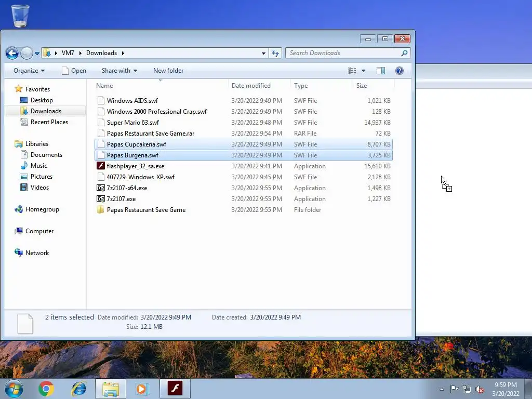
Task: Select Papas Burgeria.swf file
Action: (244, 155)
